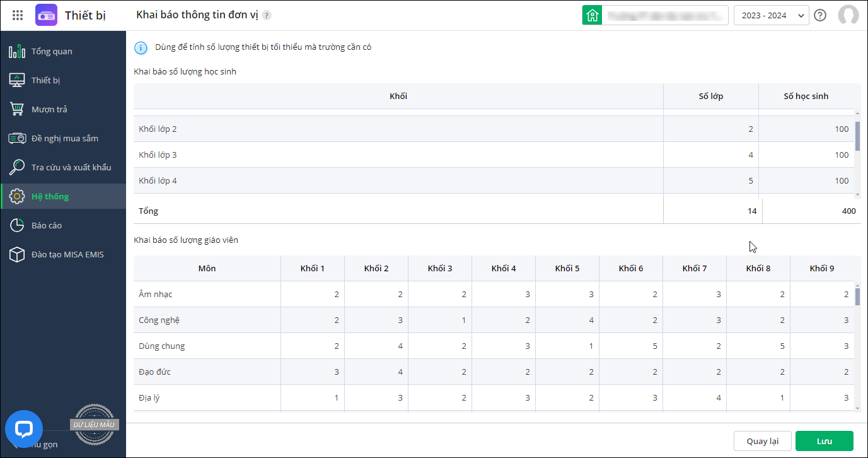The width and height of the screenshot is (868, 458).
Task: Click the Tổng quan chart icon
Action: [x=17, y=51]
